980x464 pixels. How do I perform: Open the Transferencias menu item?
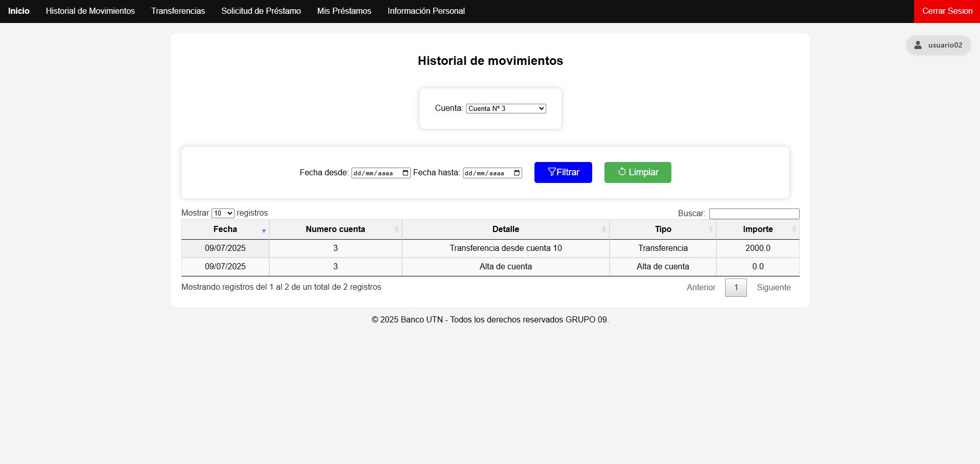(178, 11)
